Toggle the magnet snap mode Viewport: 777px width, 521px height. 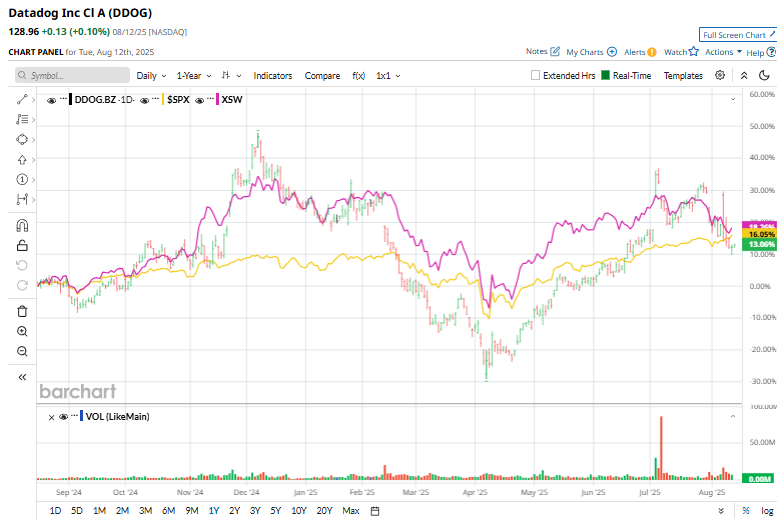click(x=22, y=226)
